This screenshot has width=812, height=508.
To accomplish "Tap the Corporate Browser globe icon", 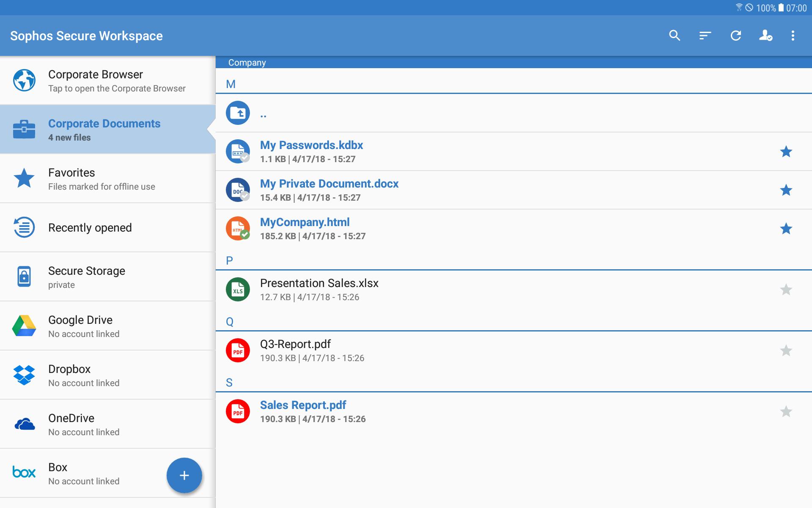I will tap(24, 80).
